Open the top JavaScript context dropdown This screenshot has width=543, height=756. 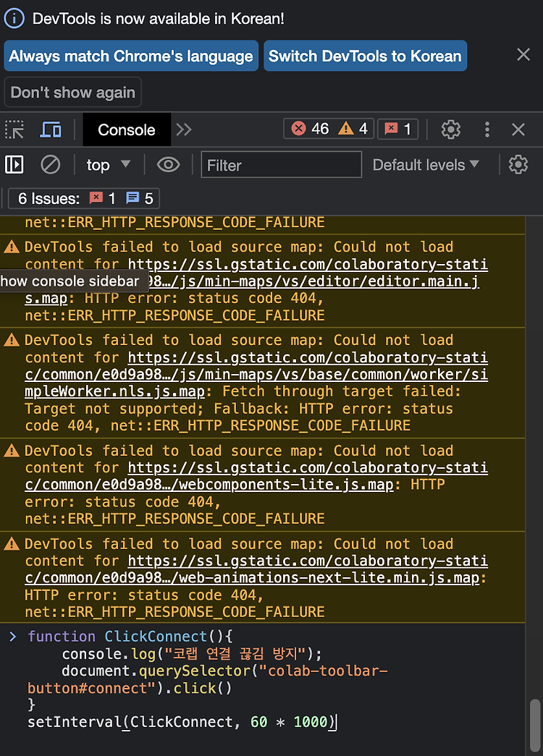pyautogui.click(x=108, y=165)
